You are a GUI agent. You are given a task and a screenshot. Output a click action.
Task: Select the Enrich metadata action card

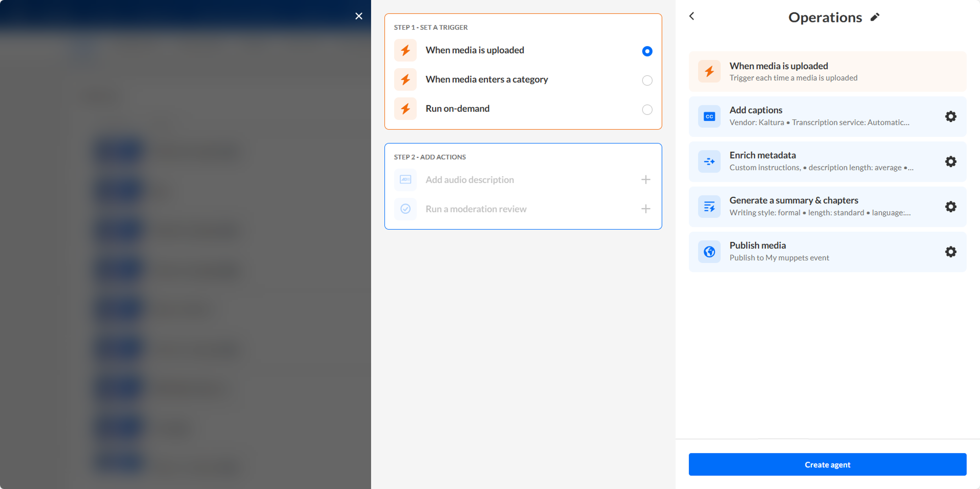click(818, 161)
